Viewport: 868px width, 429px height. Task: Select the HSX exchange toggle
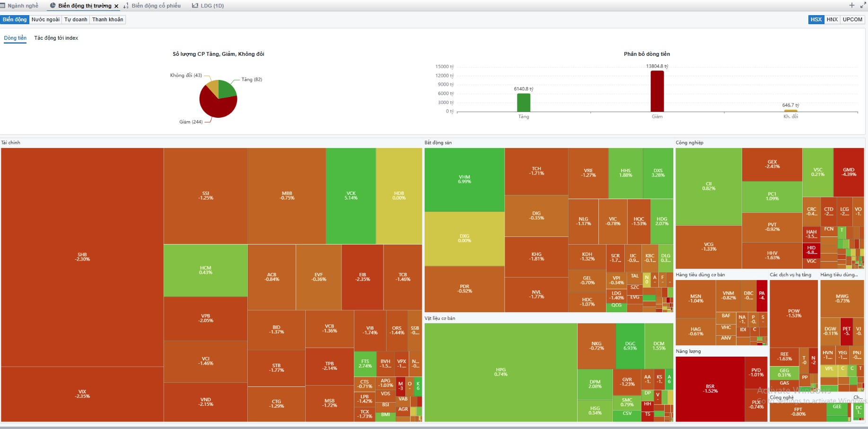(816, 19)
